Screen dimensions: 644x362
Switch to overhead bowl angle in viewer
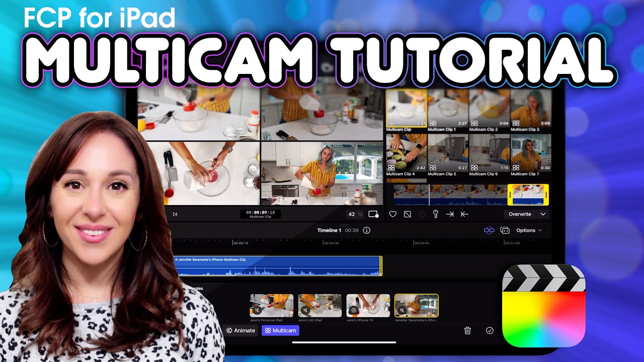pyautogui.click(x=210, y=173)
